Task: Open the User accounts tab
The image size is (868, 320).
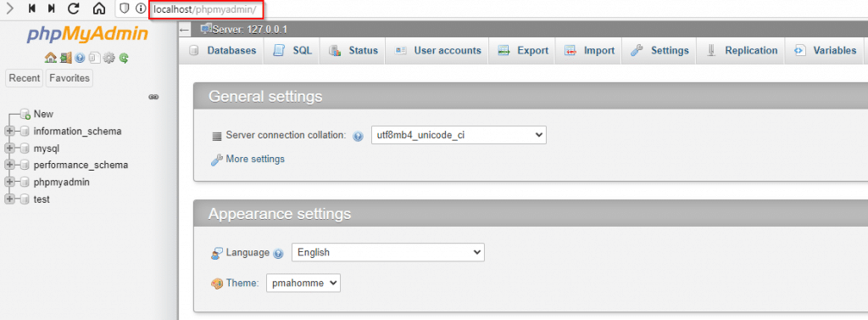Action: point(437,50)
